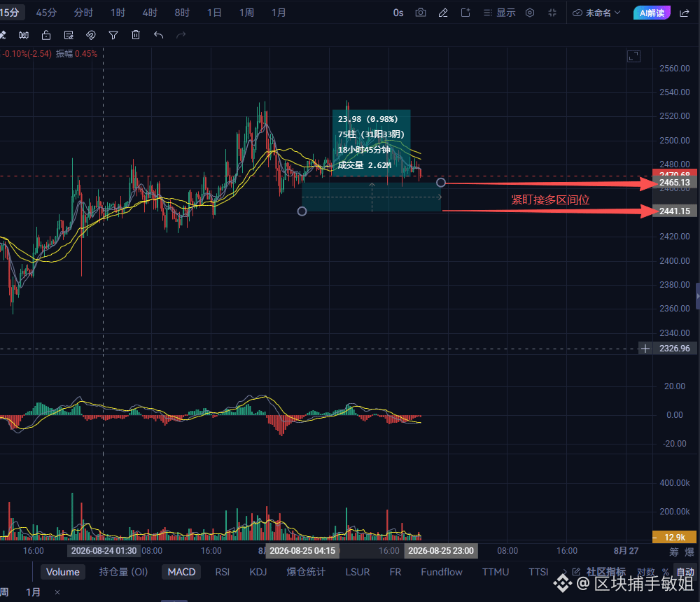Switch to the 4时 timeframe
The image size is (700, 602).
(150, 13)
